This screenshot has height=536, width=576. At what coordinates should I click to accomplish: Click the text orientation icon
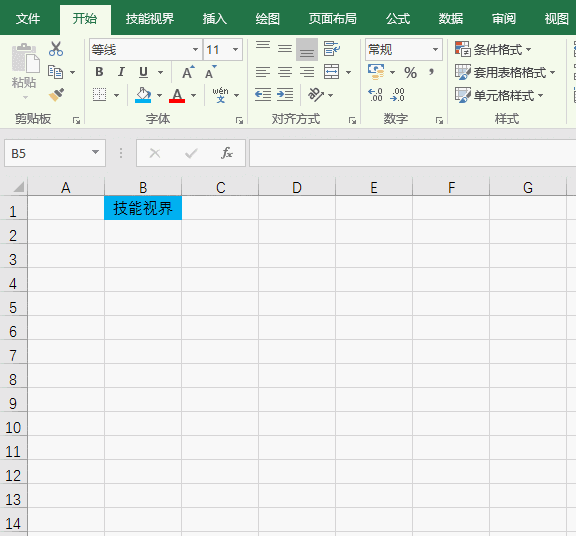coord(316,95)
